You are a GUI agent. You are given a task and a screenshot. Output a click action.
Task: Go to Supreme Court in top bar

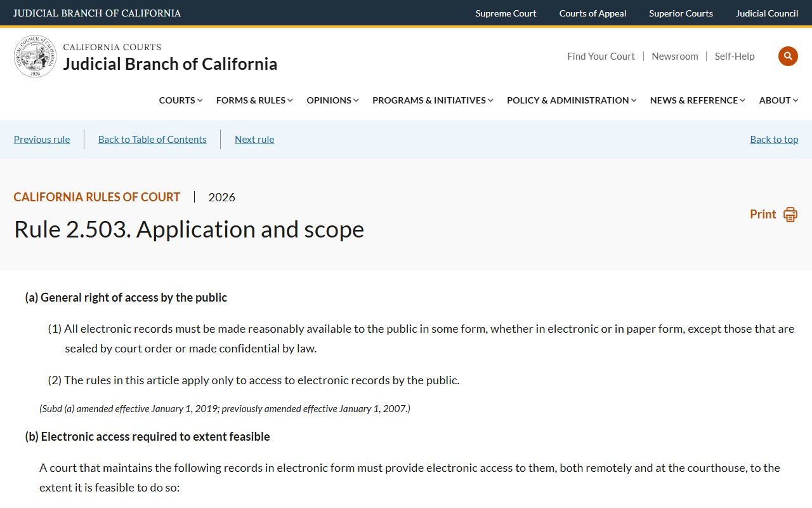(x=506, y=13)
